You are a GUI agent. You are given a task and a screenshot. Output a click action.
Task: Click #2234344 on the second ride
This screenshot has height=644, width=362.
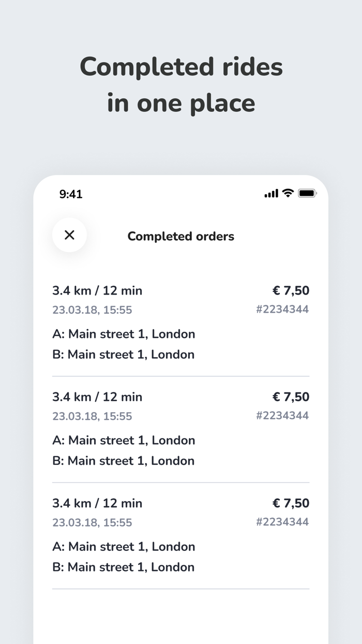(282, 416)
